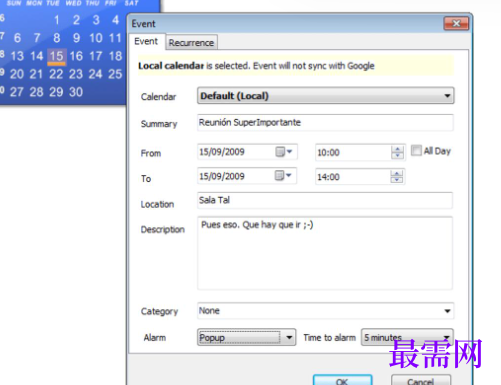The width and height of the screenshot is (501, 385).
Task: Select day 13 in the background calendar
Action: (17, 56)
